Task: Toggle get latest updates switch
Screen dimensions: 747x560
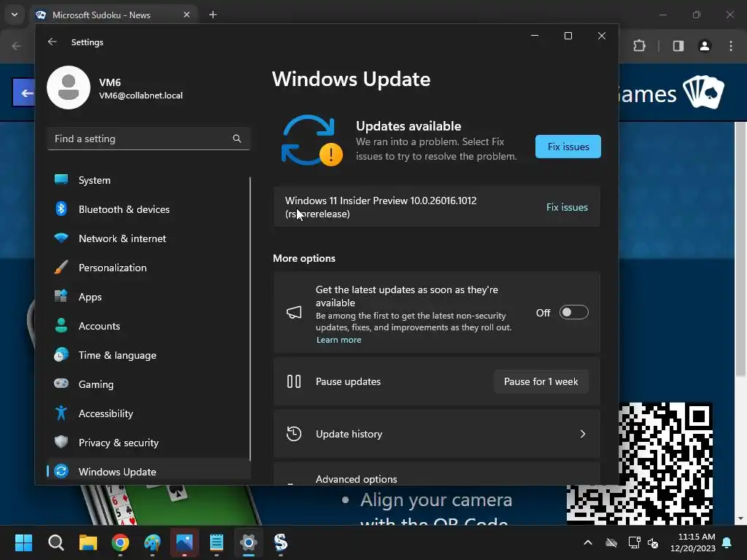Action: coord(573,312)
